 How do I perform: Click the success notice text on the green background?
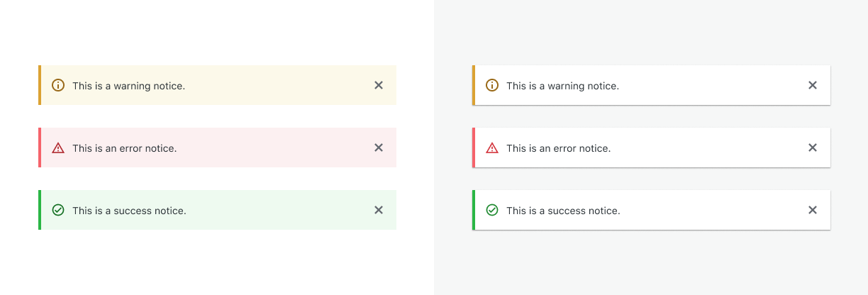coord(129,211)
